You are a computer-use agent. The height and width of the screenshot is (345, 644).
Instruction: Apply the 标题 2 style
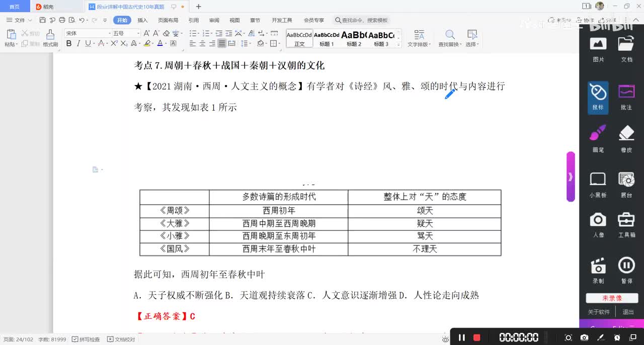tap(354, 38)
